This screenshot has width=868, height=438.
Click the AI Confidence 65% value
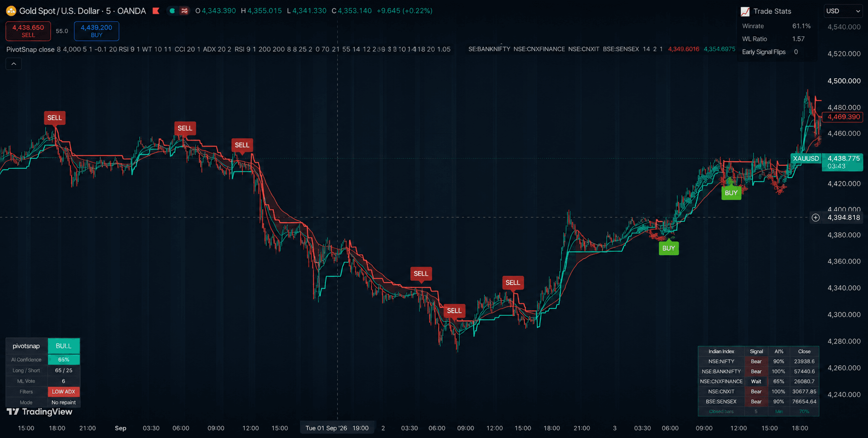coord(63,360)
